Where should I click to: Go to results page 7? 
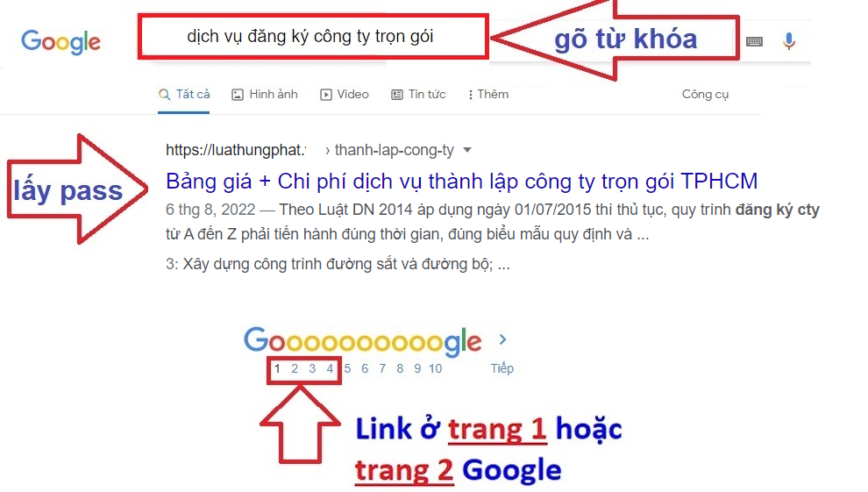(x=382, y=368)
